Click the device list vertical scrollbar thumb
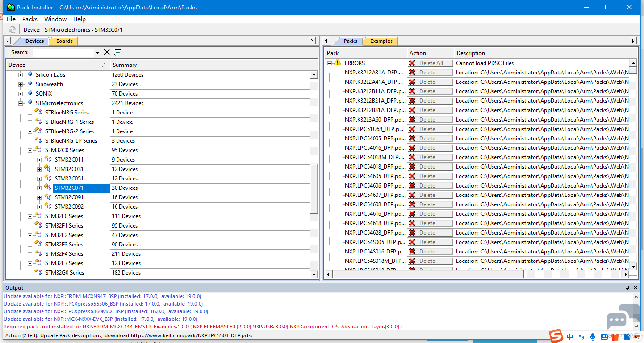Viewport: 644px width, 343px height. pos(314,188)
